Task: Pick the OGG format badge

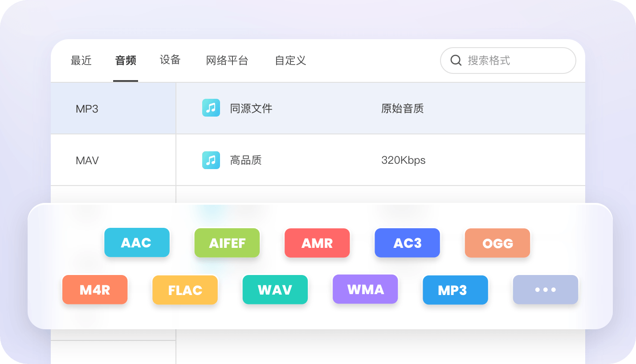Action: click(x=497, y=243)
